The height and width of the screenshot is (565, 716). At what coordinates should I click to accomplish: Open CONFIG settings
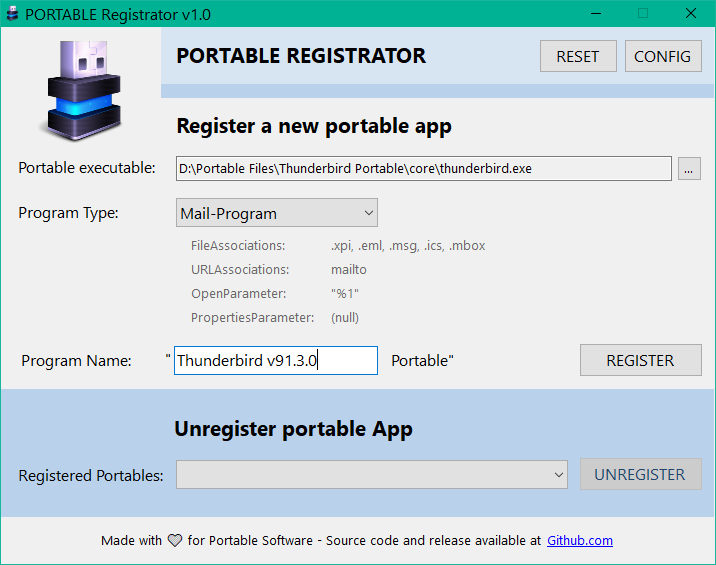[662, 57]
